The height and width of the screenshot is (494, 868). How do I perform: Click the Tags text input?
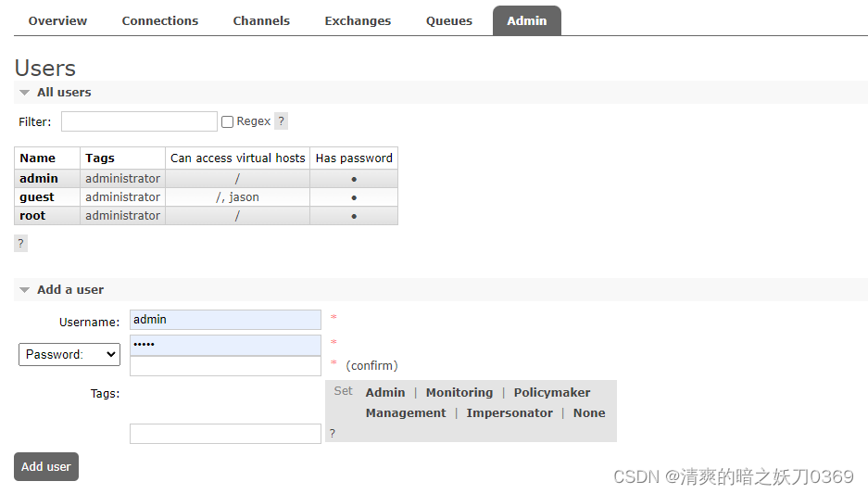(225, 434)
